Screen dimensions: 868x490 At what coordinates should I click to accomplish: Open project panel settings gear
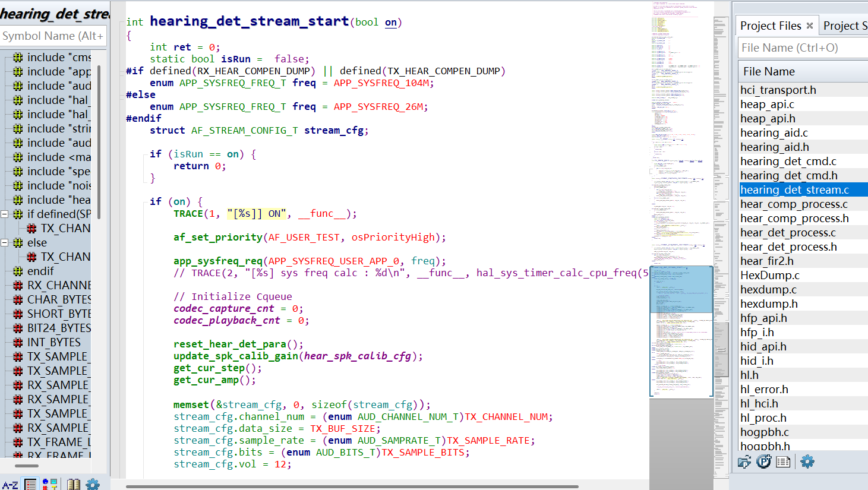807,461
